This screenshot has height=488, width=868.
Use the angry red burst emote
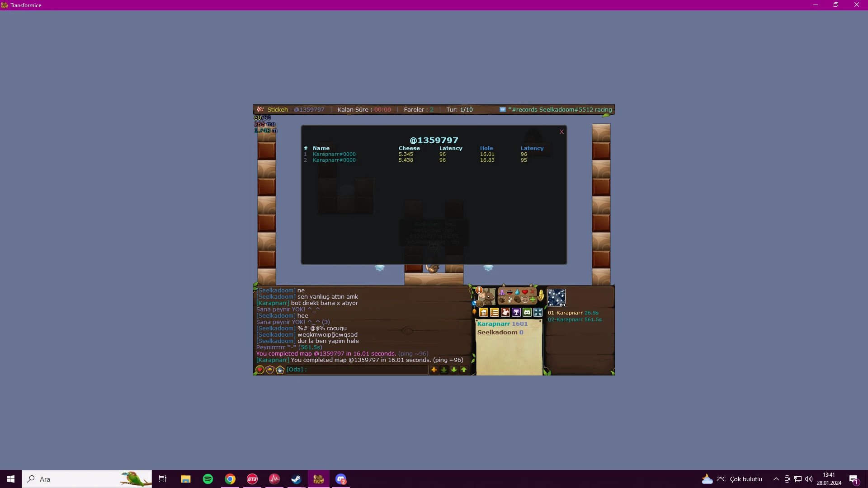coord(533,292)
